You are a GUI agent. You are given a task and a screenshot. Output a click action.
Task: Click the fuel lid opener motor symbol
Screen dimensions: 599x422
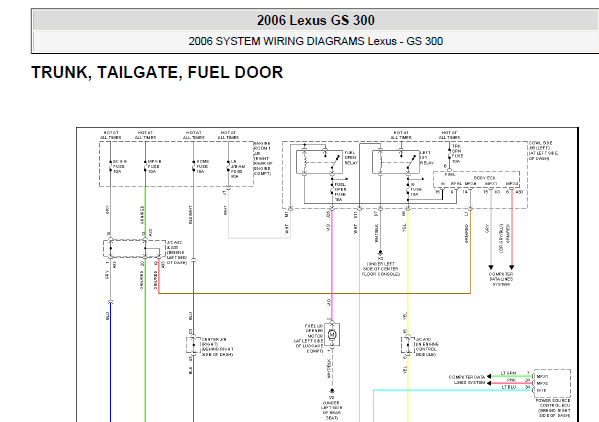click(332, 335)
